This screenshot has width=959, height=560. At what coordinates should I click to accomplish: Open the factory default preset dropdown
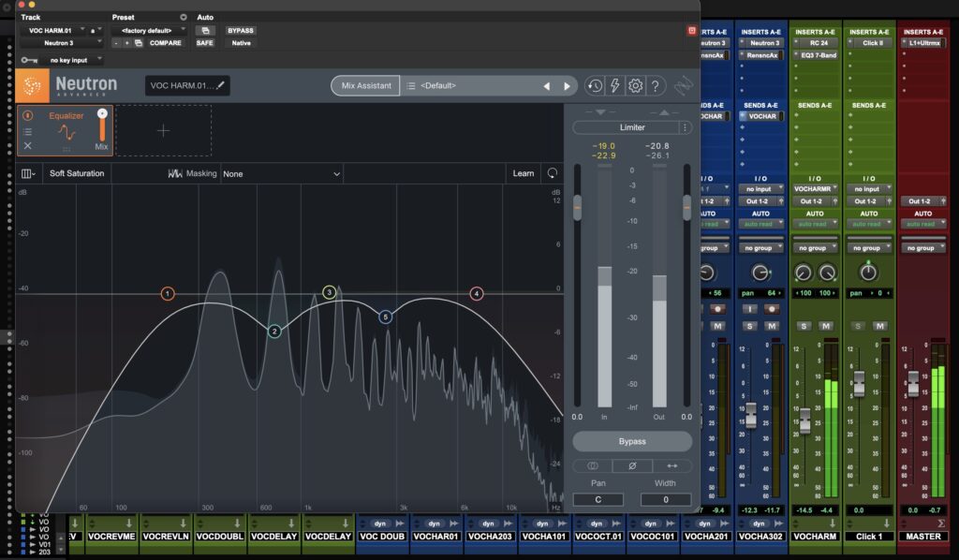pyautogui.click(x=150, y=31)
